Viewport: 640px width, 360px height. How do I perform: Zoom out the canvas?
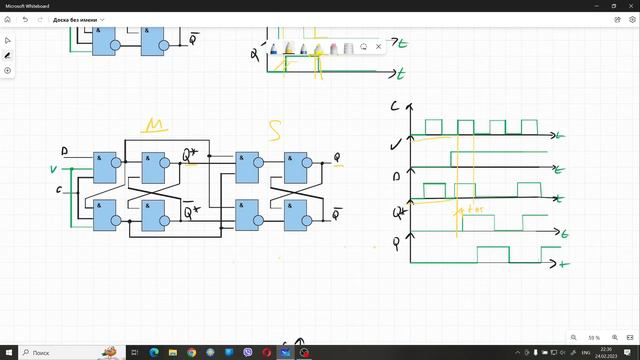click(x=573, y=338)
